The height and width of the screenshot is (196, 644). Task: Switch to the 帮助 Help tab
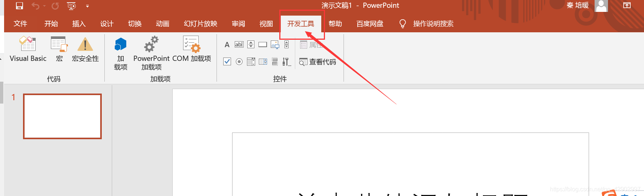pyautogui.click(x=335, y=24)
